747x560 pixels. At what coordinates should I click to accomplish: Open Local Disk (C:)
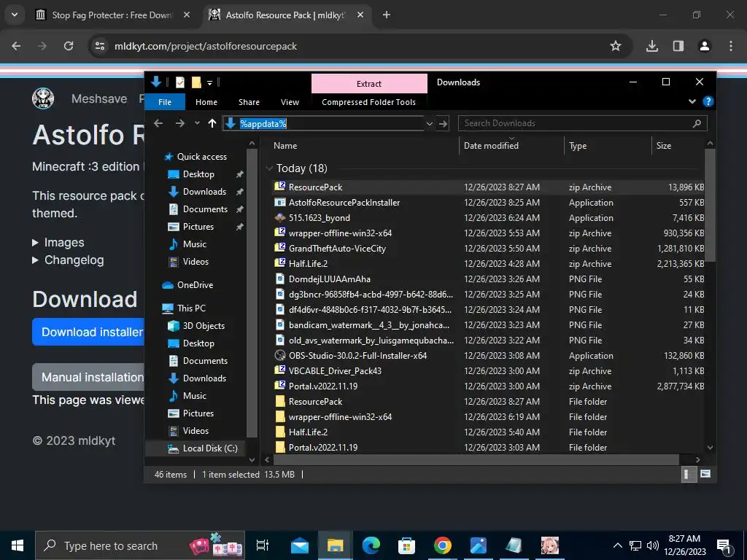[209, 448]
